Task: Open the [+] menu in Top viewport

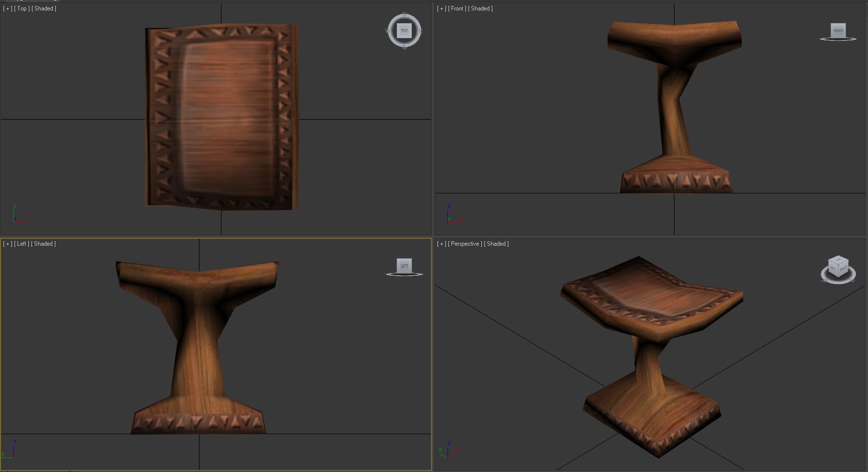Action: (x=7, y=8)
